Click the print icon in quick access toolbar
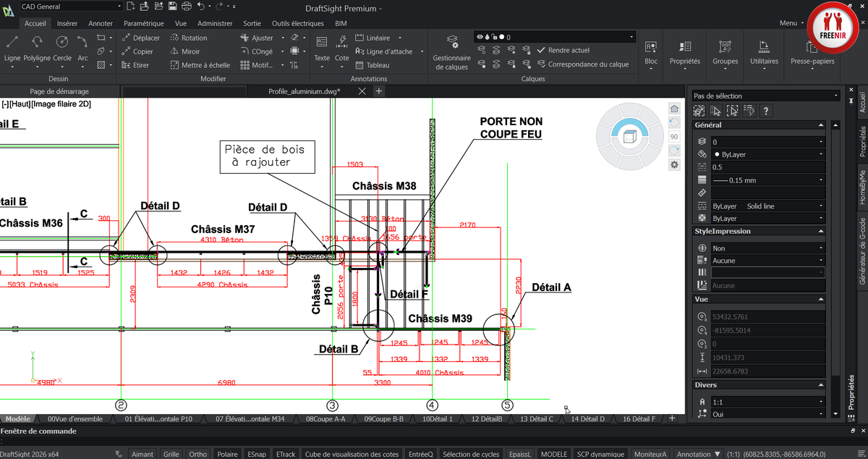The image size is (868, 459). [x=186, y=7]
